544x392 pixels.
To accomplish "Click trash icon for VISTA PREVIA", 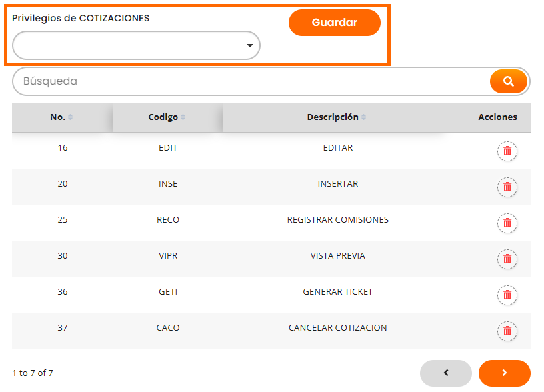I will point(507,259).
